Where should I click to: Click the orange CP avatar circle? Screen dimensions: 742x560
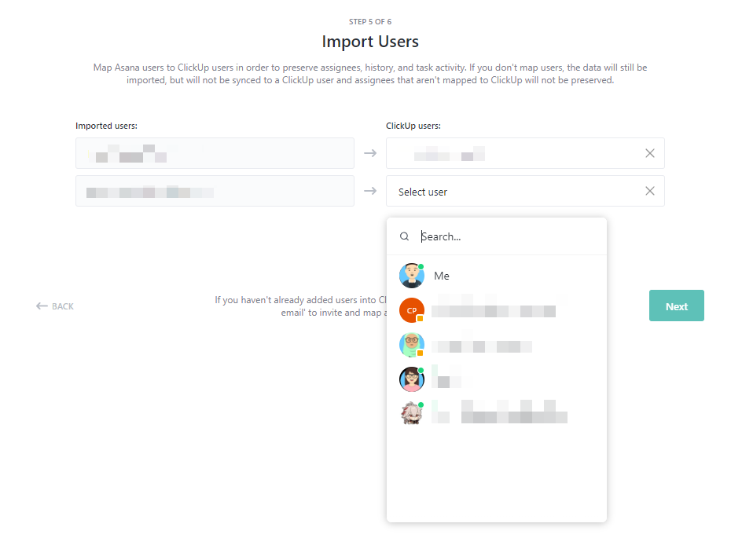(412, 310)
